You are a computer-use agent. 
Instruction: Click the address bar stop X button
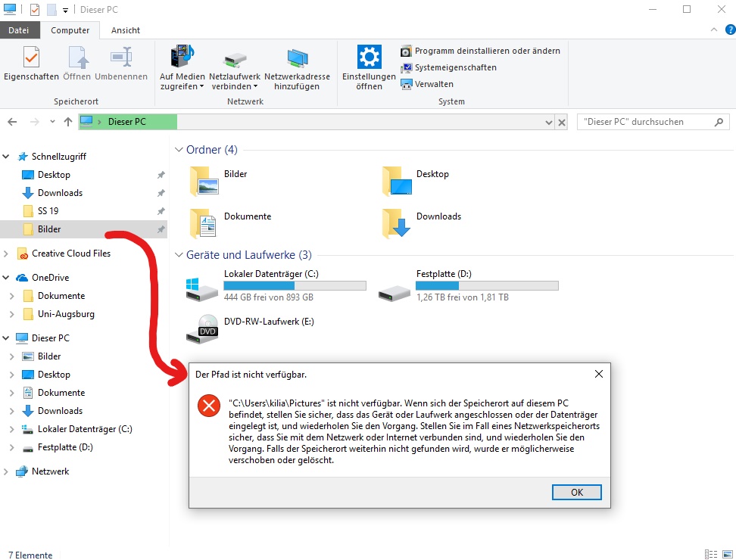click(561, 123)
